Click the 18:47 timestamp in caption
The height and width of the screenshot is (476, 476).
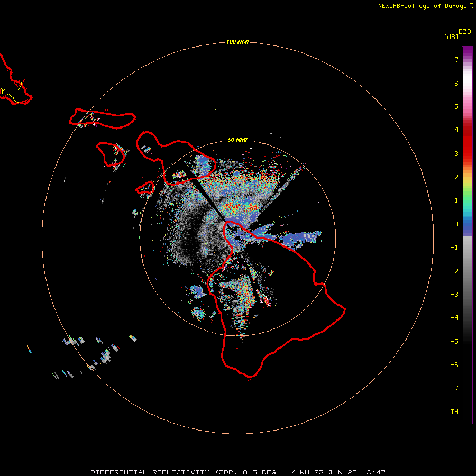click(374, 472)
